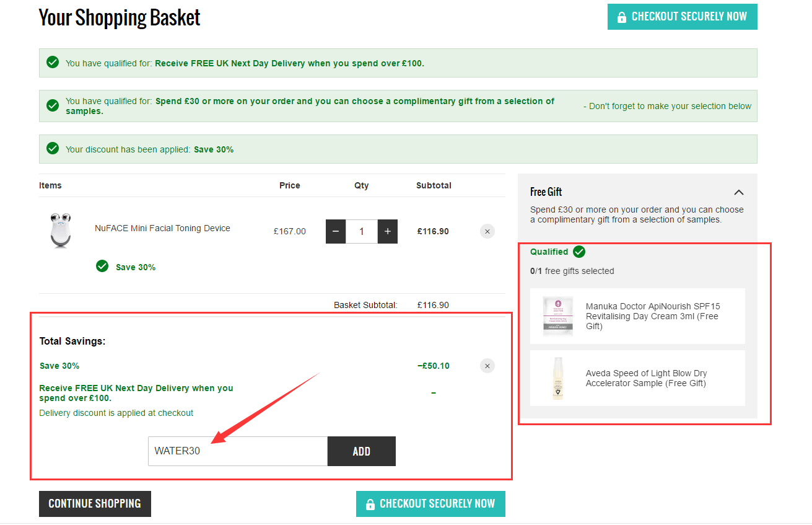812x525 pixels.
Task: Click the ADD discount code button
Action: click(x=362, y=451)
